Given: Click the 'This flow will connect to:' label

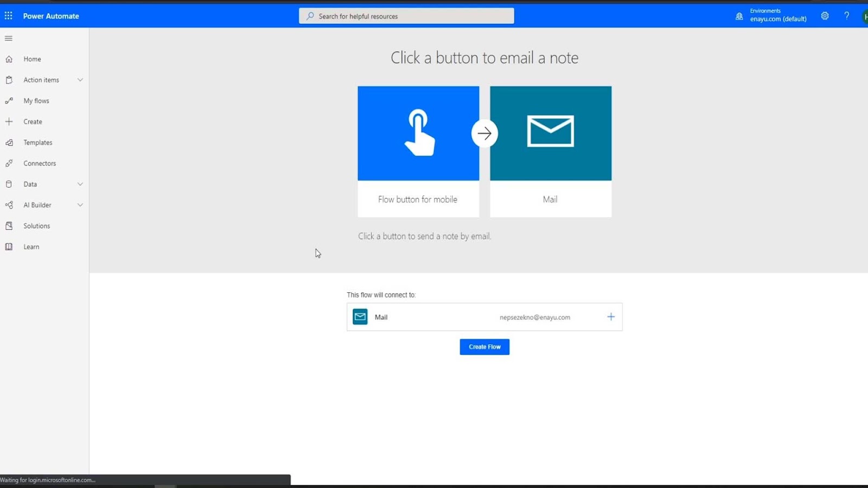Looking at the screenshot, I should [x=381, y=295].
